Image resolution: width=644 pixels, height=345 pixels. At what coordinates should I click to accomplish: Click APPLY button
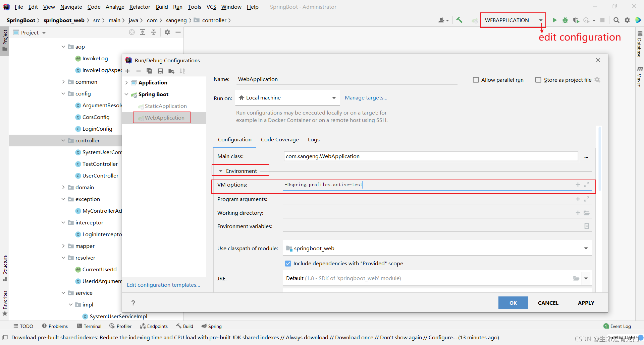click(586, 303)
